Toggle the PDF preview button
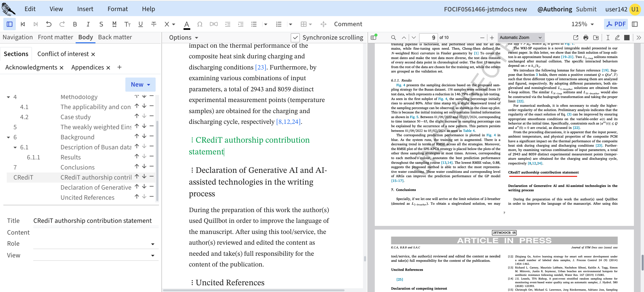The image size is (644, 292). [x=616, y=24]
